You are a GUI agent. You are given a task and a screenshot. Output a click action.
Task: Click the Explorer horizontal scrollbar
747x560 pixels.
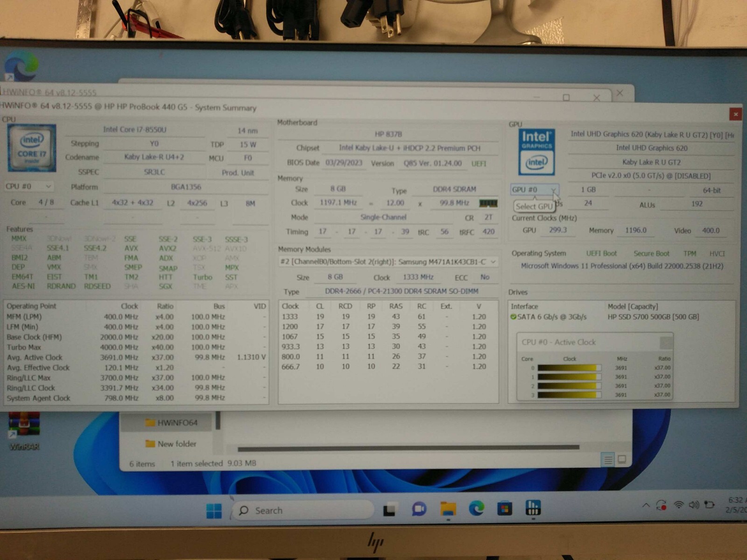(409, 448)
